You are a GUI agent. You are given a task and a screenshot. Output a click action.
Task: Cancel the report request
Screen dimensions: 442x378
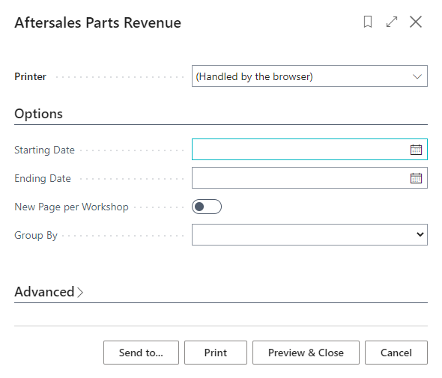(x=396, y=353)
